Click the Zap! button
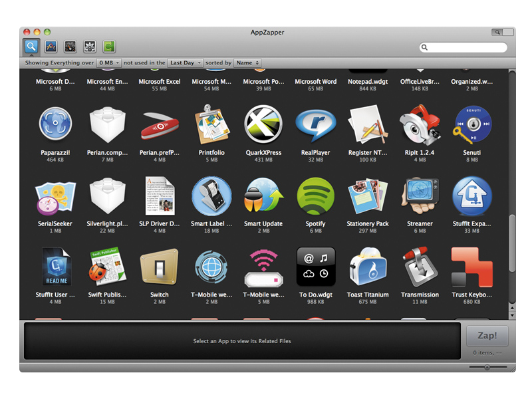 point(487,336)
